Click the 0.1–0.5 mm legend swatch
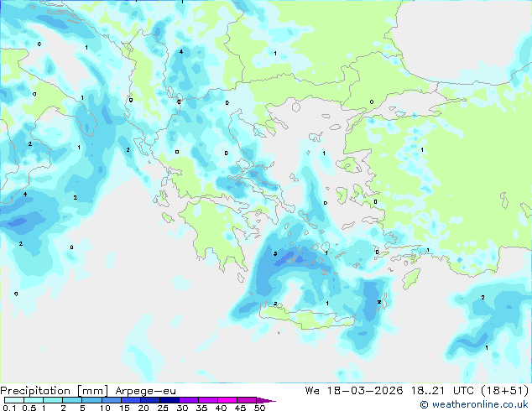Viewport: 532px width, 411px height. [14, 400]
